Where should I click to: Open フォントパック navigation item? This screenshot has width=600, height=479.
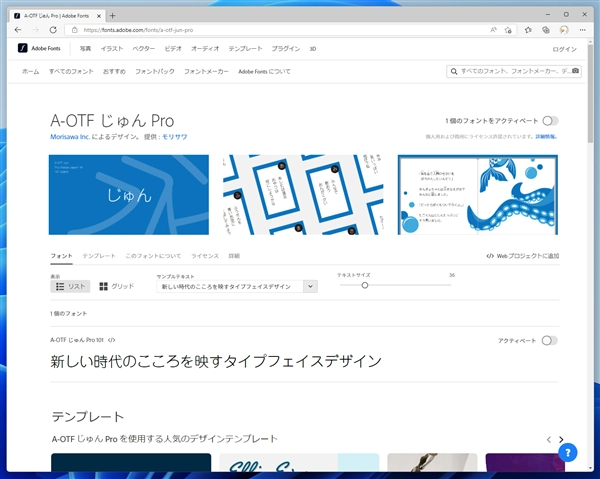(x=155, y=72)
